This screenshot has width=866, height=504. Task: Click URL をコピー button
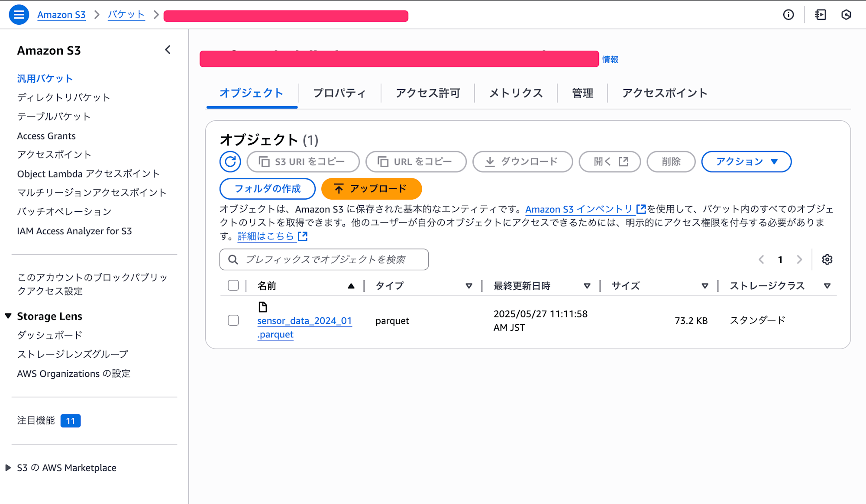point(416,162)
